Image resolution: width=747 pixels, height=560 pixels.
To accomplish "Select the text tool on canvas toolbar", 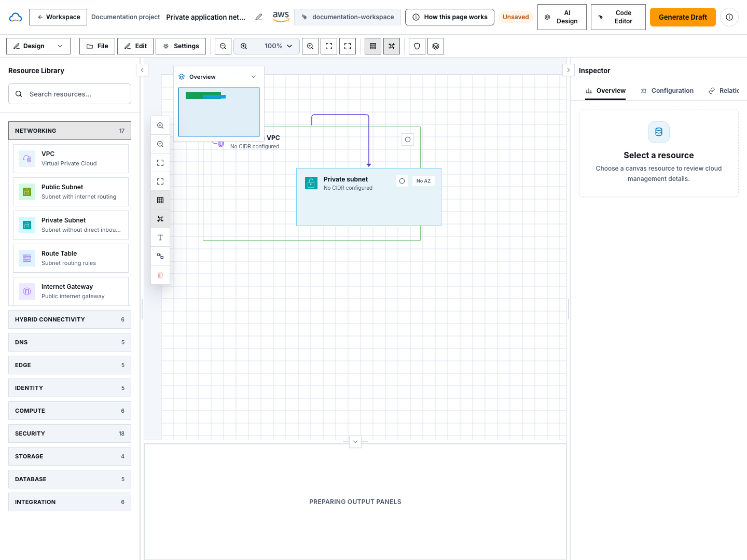I will point(160,237).
